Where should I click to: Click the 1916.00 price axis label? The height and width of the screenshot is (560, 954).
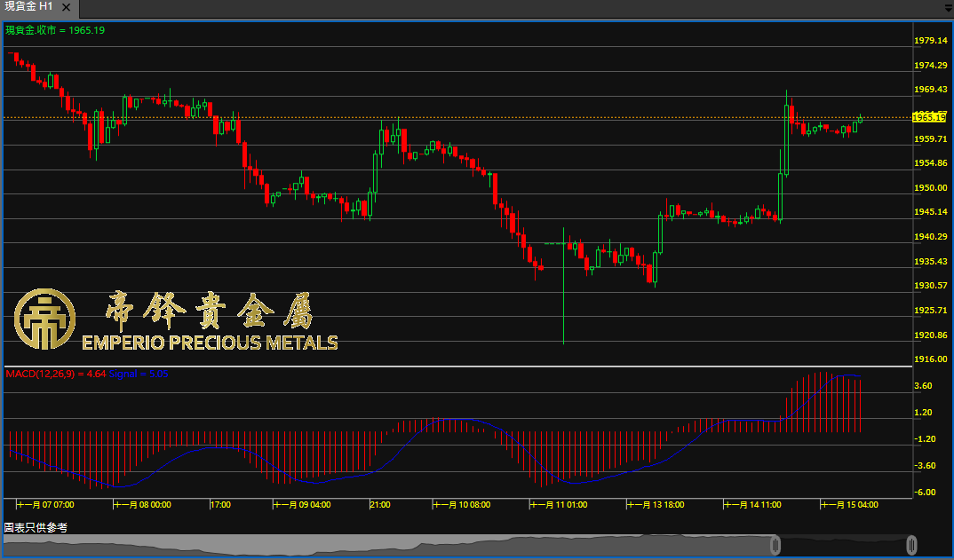[931, 359]
